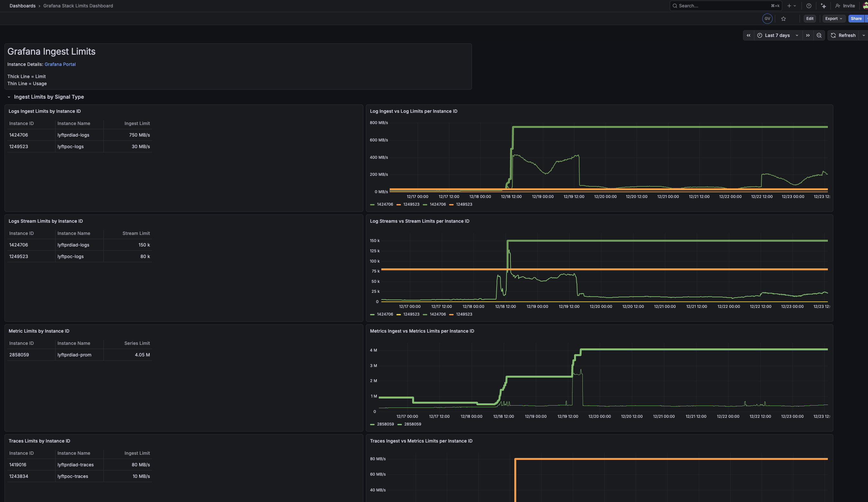Zoom out the time range

tap(819, 35)
